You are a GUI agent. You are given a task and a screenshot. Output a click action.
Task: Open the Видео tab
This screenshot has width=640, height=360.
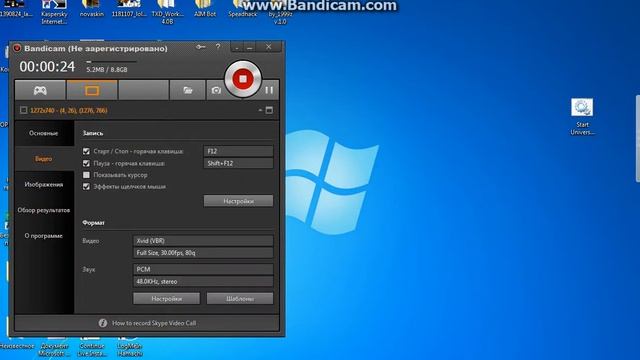(44, 159)
